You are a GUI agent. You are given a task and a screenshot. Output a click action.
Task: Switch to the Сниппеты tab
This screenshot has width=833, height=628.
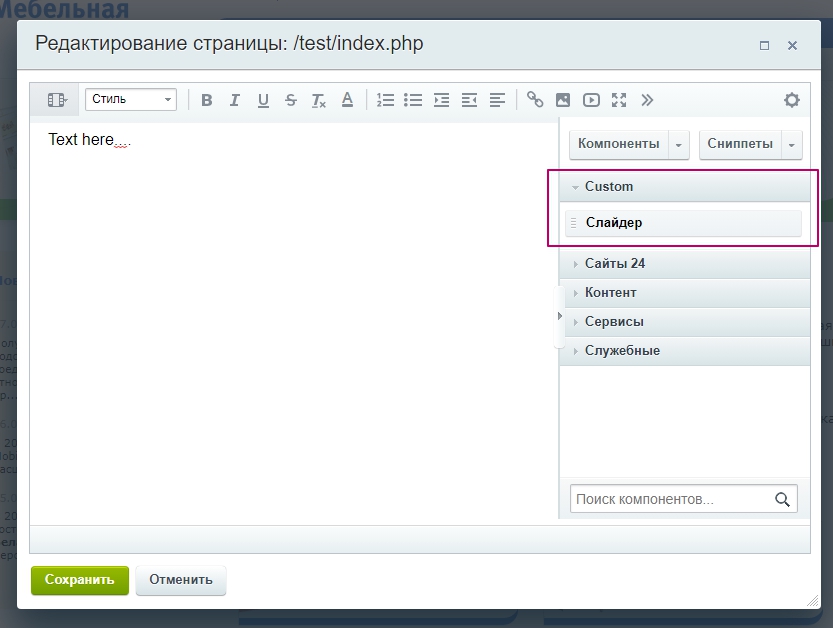(740, 144)
